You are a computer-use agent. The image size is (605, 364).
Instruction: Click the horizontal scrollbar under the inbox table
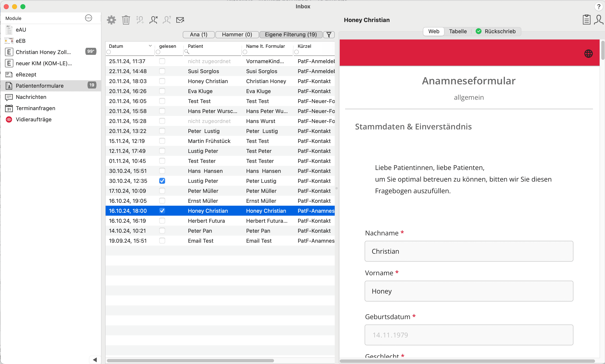pos(190,360)
